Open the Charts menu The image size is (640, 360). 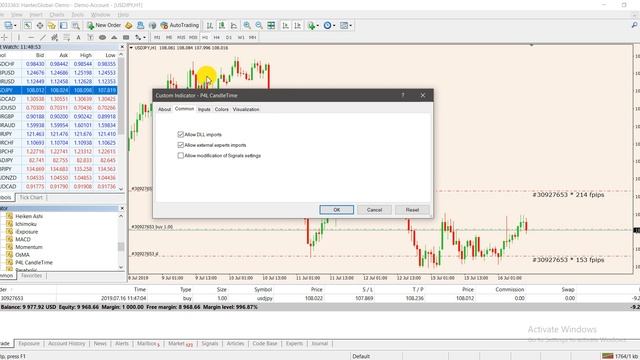pos(57,15)
